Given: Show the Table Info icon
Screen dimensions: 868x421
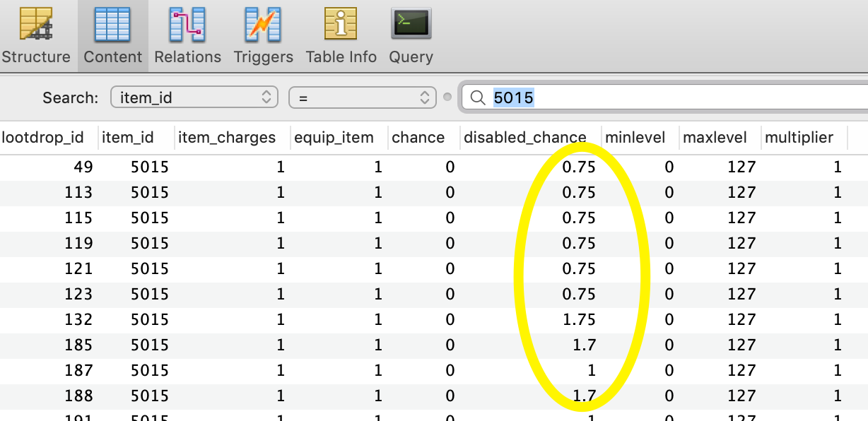Looking at the screenshot, I should click(x=341, y=25).
